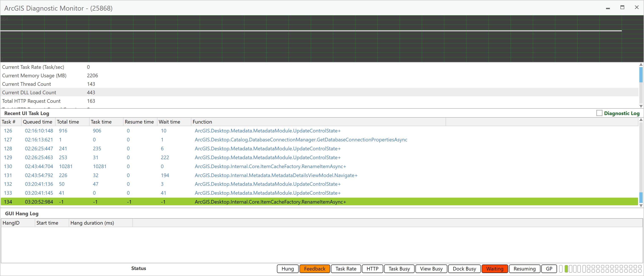Toggle the orange Feedback indicator
The height and width of the screenshot is (276, 644).
click(314, 269)
